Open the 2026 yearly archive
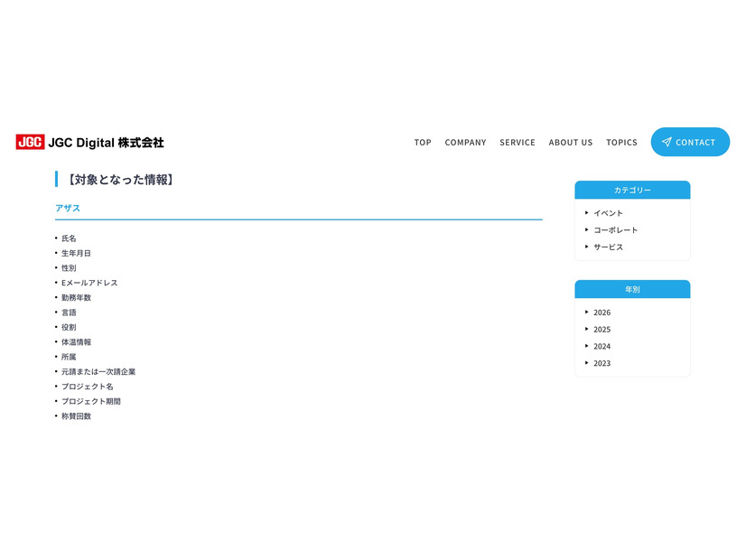746x560 pixels. [x=601, y=313]
